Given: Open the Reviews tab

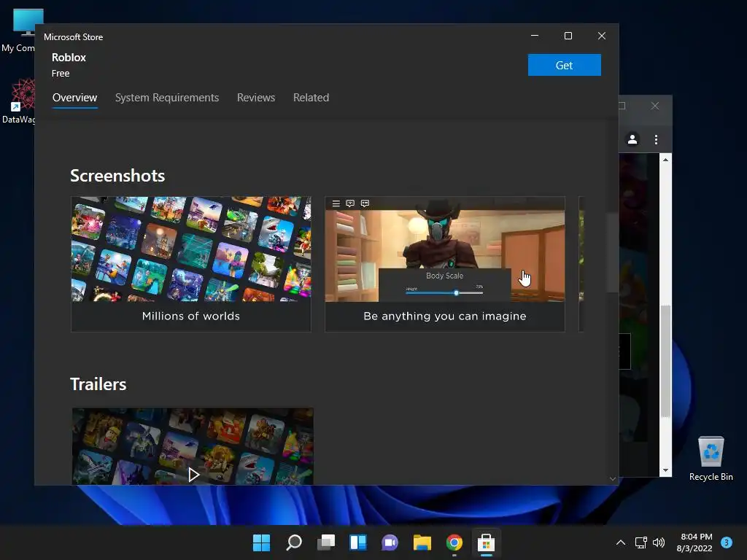Looking at the screenshot, I should coord(256,98).
